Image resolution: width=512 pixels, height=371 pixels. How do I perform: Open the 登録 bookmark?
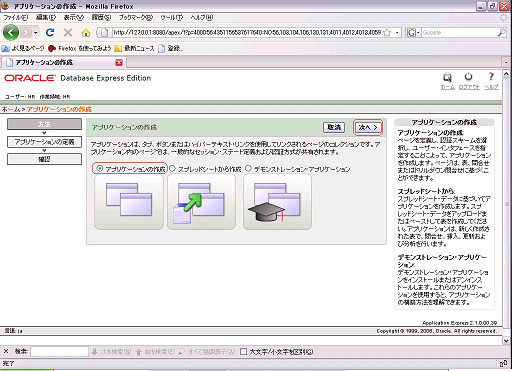coord(170,48)
